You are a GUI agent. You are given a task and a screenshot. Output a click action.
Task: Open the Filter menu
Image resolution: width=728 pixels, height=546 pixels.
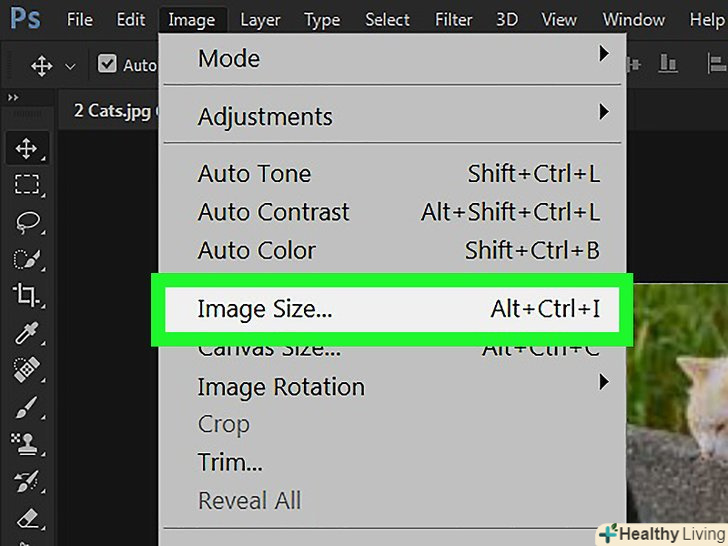click(453, 19)
